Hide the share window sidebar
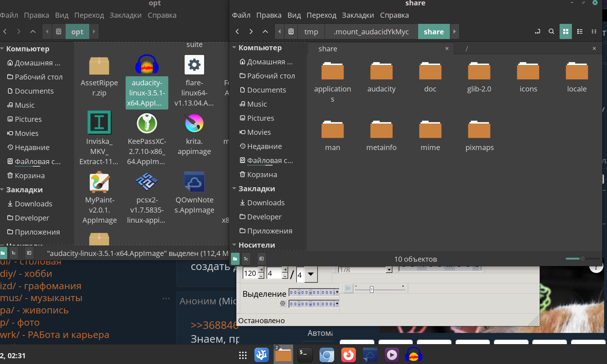 pos(261,259)
